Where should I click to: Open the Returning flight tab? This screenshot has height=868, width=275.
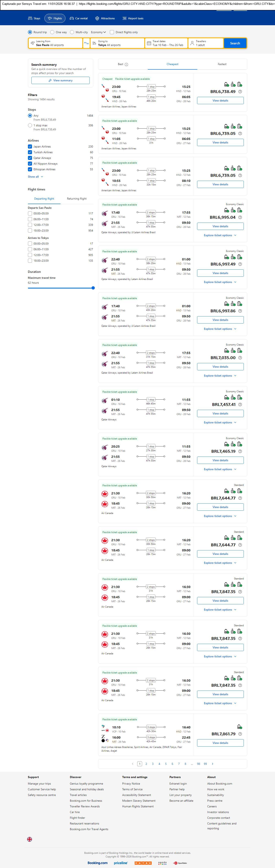[77, 199]
